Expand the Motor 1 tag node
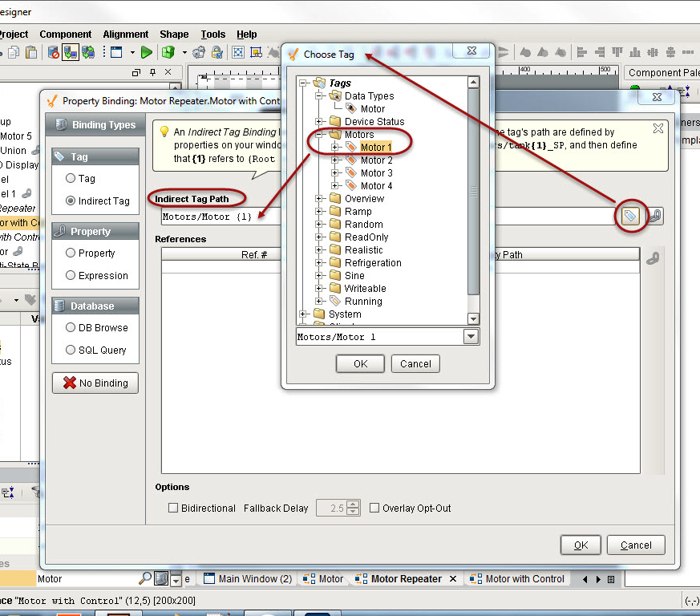 point(335,148)
